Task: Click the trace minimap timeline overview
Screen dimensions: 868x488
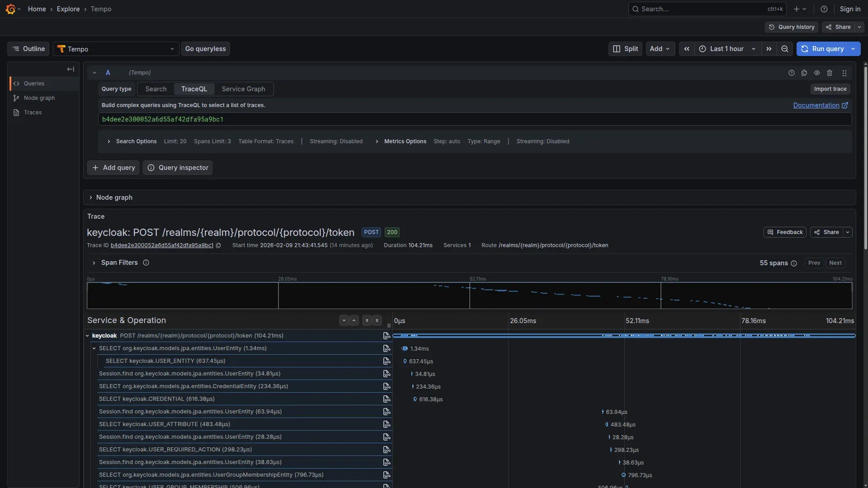Action: (469, 296)
